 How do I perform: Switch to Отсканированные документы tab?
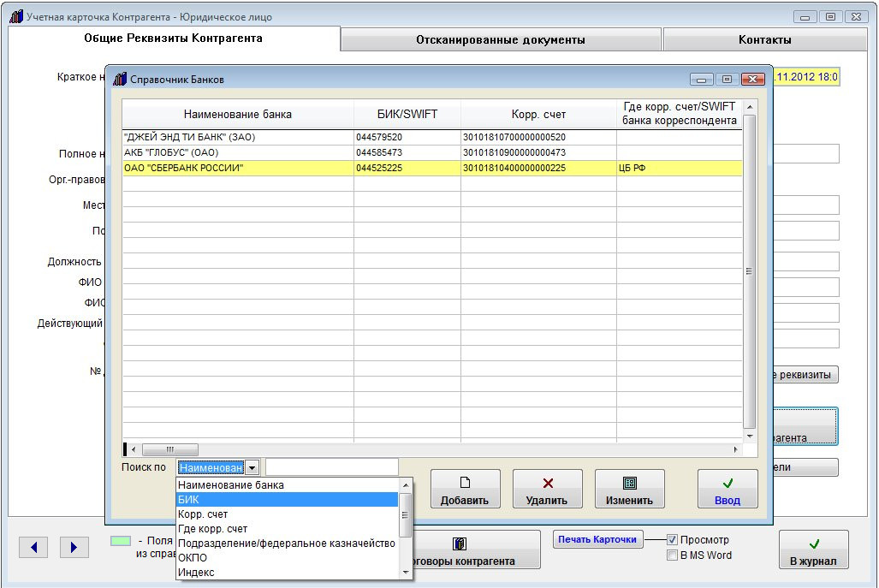(500, 39)
